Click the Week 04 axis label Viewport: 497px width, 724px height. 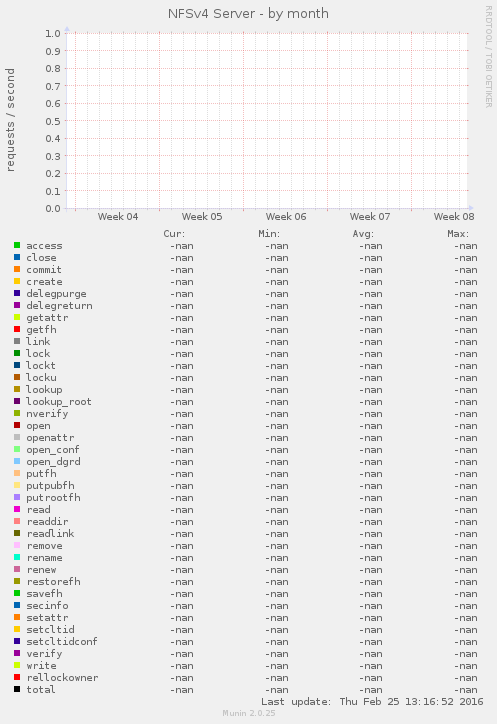tap(118, 217)
